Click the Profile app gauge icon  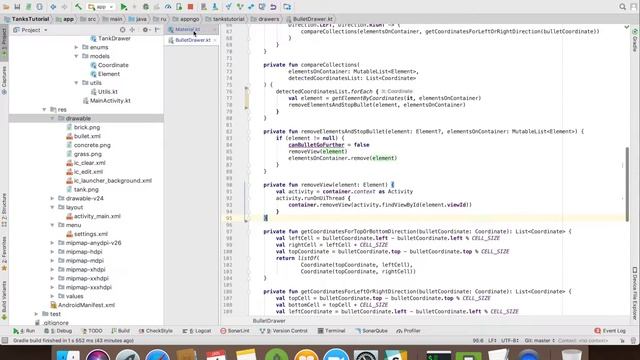click(x=168, y=7)
